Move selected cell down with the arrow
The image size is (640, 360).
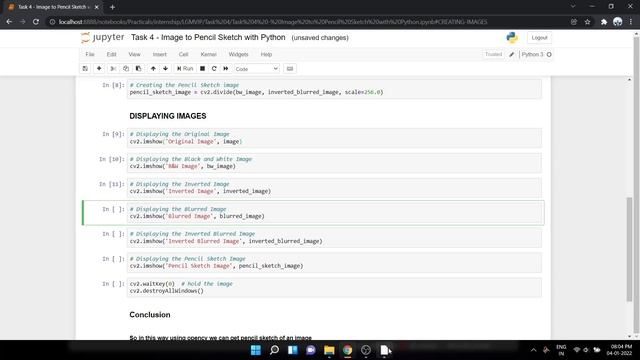[x=165, y=69]
